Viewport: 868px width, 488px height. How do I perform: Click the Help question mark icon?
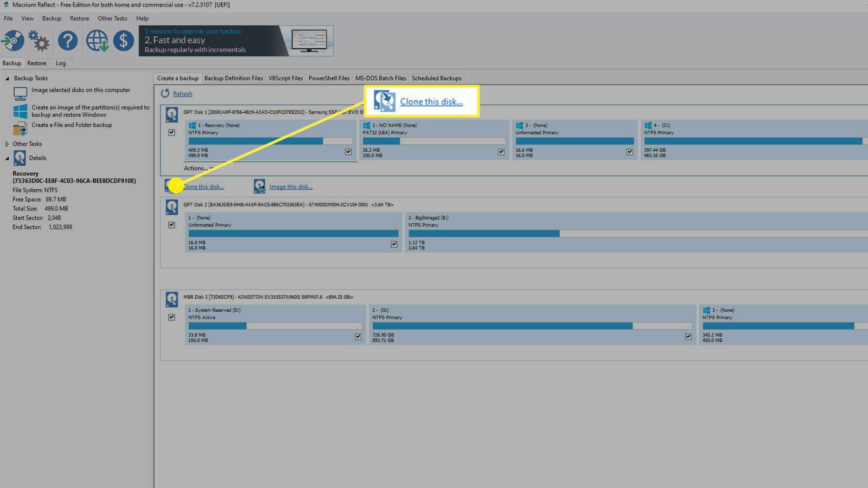(x=68, y=41)
